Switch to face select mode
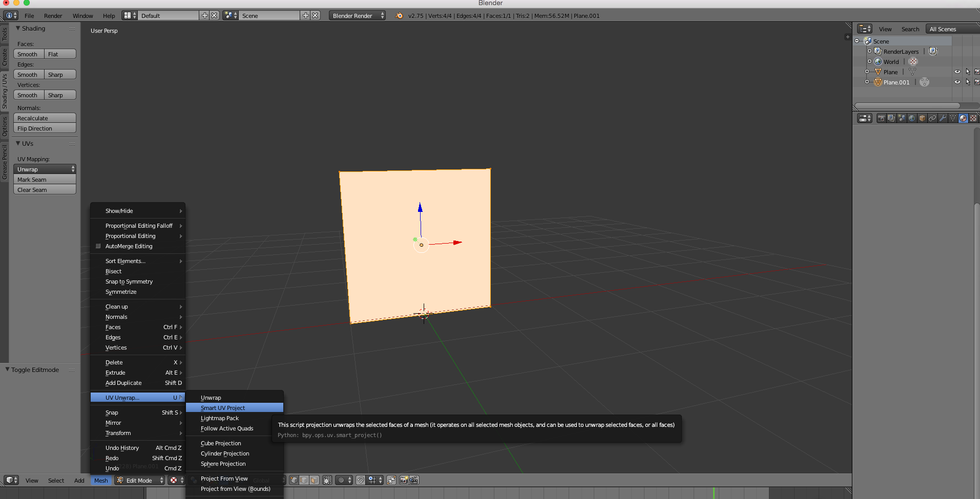 tap(314, 480)
